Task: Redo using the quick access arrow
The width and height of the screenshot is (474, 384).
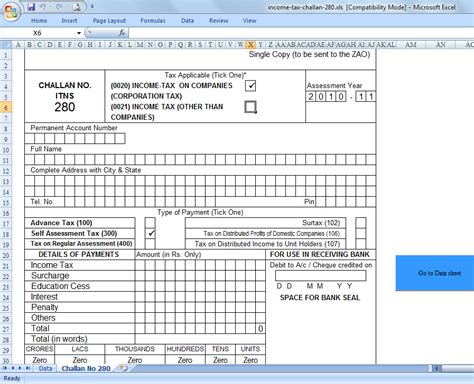Action: [59, 7]
